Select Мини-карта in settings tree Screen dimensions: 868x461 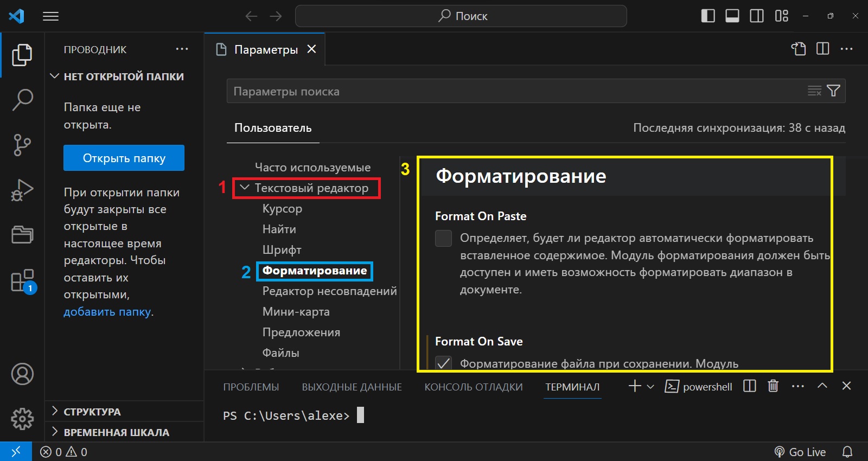(x=296, y=312)
